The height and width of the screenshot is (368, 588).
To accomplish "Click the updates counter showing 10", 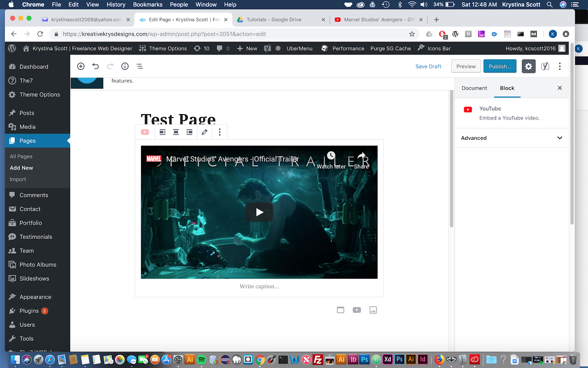I will coord(202,48).
